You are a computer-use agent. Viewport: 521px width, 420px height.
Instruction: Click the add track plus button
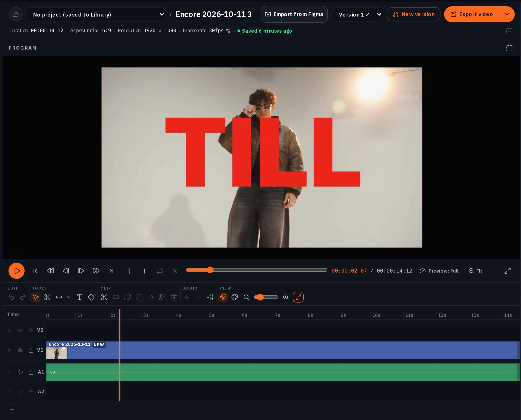12,409
